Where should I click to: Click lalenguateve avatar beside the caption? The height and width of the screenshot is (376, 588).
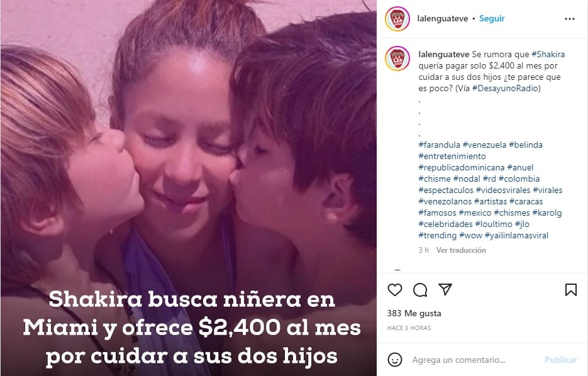pyautogui.click(x=397, y=58)
